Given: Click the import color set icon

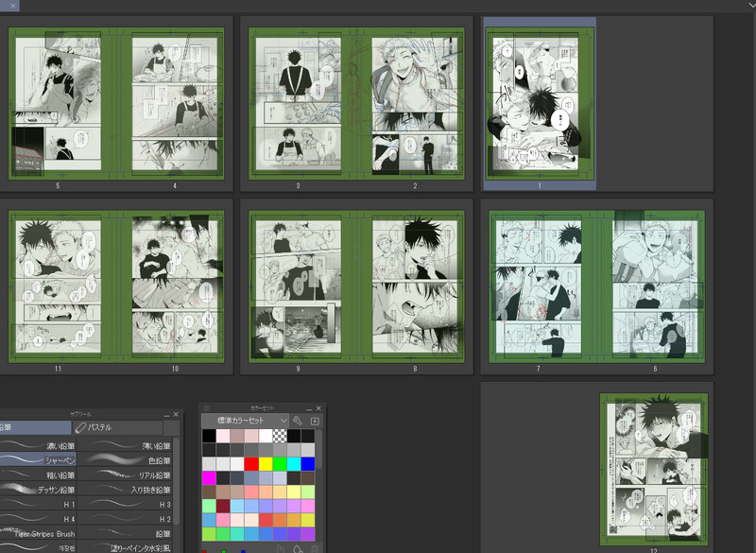Looking at the screenshot, I should click(x=315, y=421).
